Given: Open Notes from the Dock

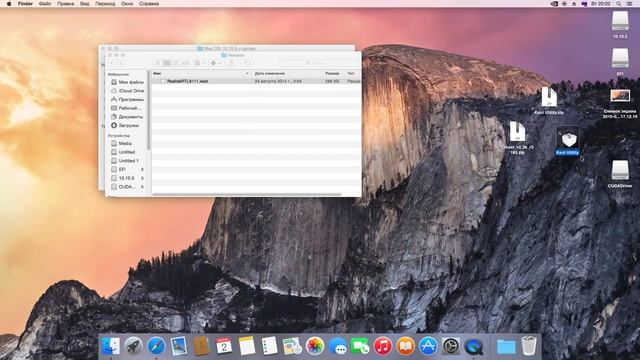Looking at the screenshot, I should 247,346.
